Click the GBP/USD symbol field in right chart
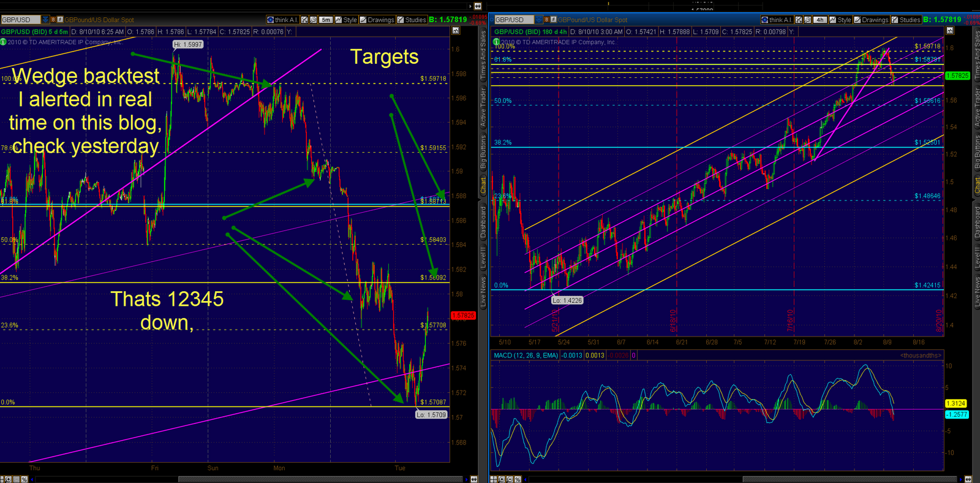Viewport: 980px width, 483px height. coord(514,20)
